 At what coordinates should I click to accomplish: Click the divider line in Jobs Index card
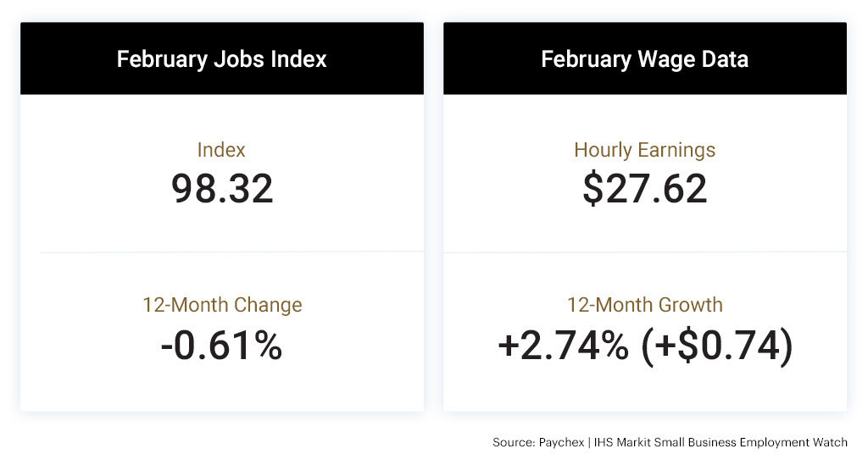click(x=232, y=252)
